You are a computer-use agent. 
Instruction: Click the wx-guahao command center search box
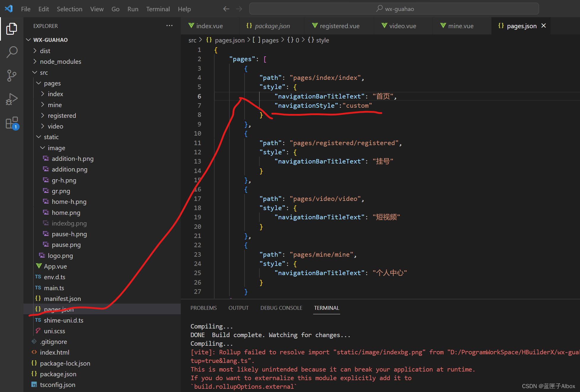394,9
